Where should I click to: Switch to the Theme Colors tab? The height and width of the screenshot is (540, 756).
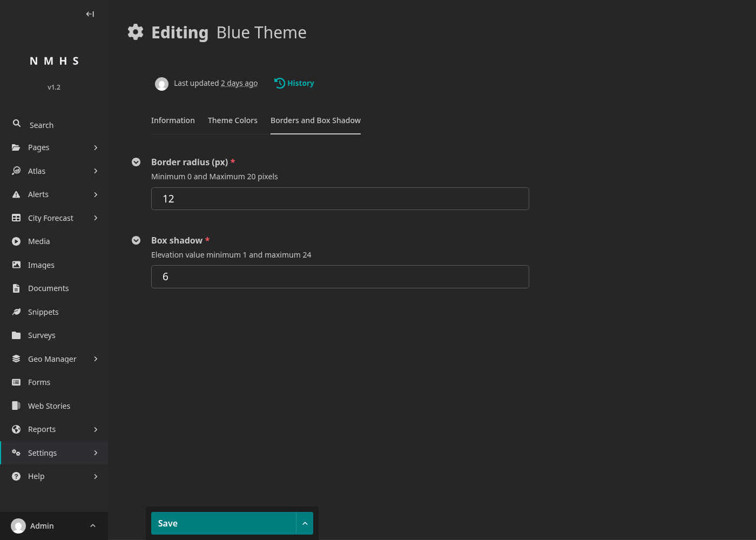(233, 120)
